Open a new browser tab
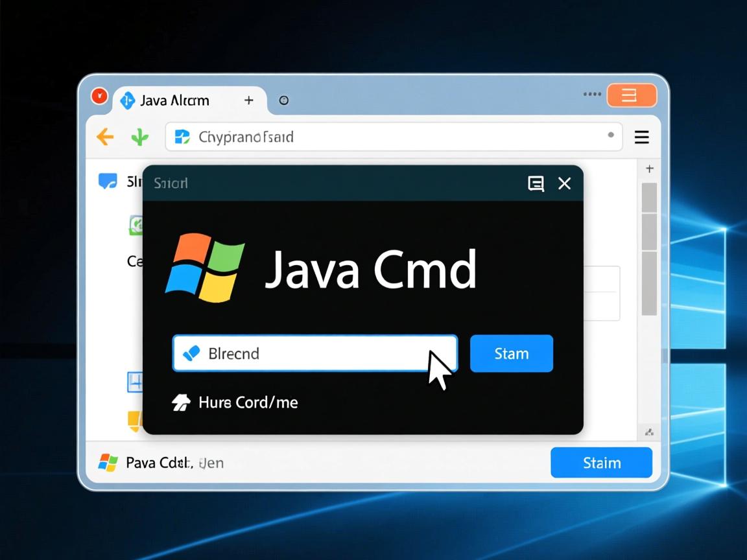 pos(248,100)
